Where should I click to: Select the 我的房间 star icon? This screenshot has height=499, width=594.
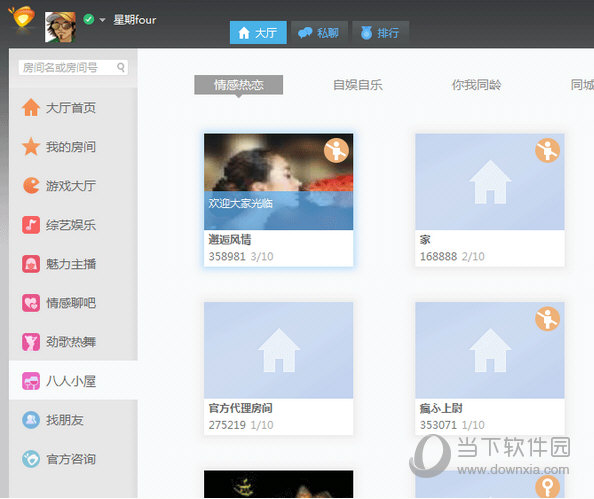[x=31, y=147]
